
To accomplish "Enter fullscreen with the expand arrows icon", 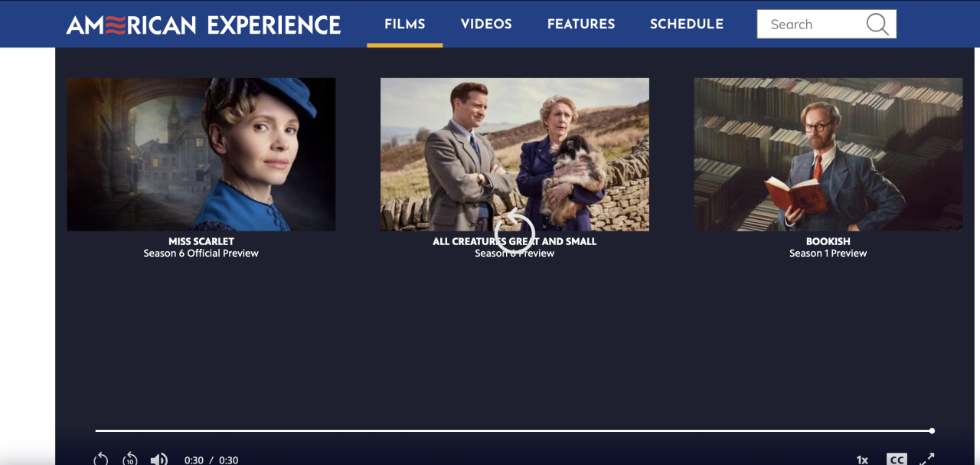I will pos(927,460).
